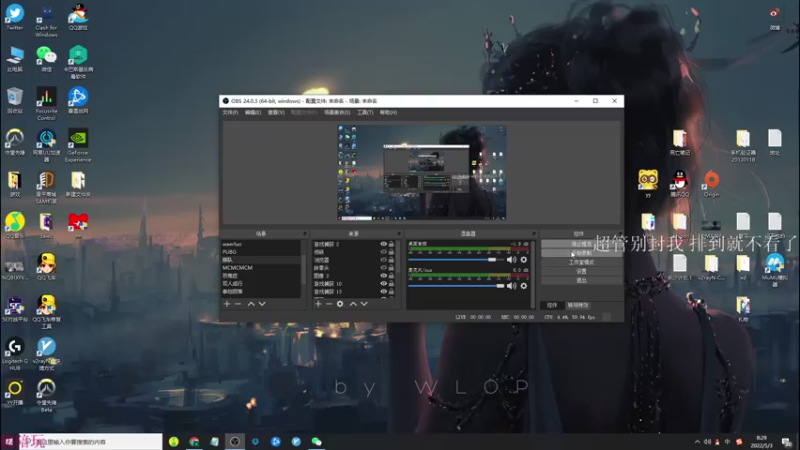Toggle visibility of 浏览器 source

click(383, 260)
